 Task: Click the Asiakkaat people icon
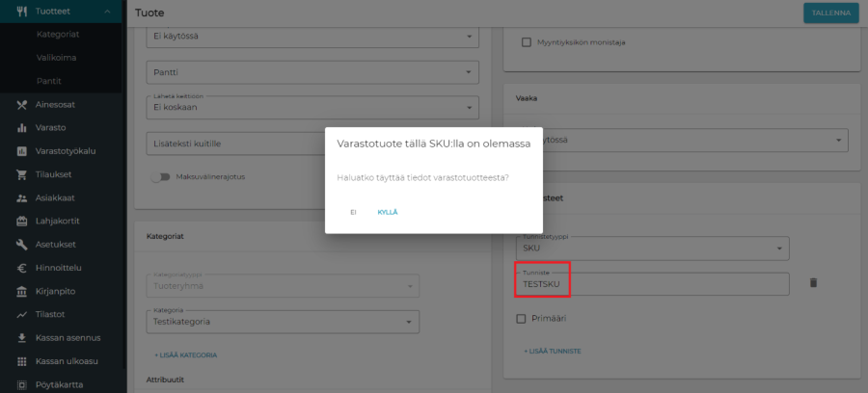21,197
